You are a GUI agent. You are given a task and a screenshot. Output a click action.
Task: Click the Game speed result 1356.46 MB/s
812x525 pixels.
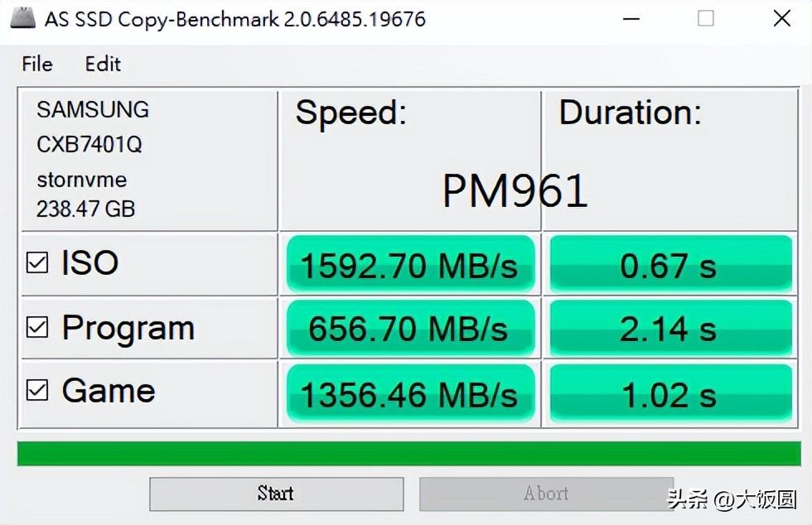(x=409, y=393)
